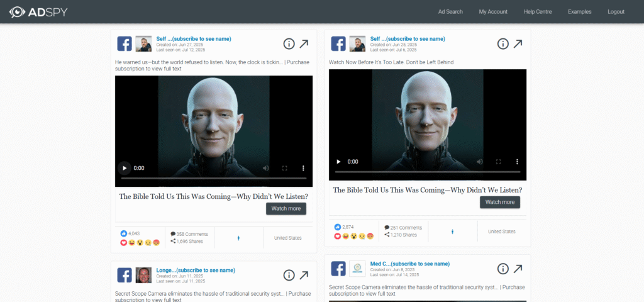Click 1,696 Shares on Jun 27 ad
644x302 pixels.
click(187, 241)
